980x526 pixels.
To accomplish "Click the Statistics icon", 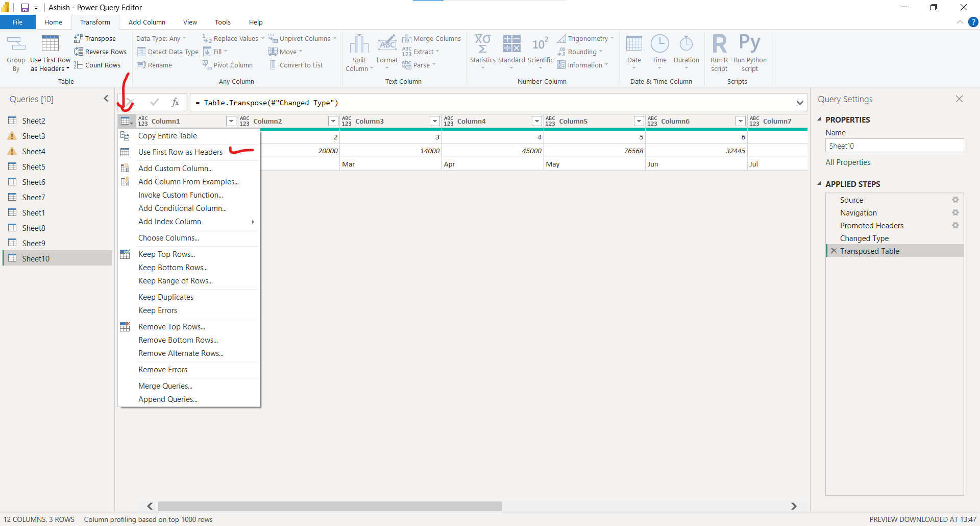I will point(482,44).
